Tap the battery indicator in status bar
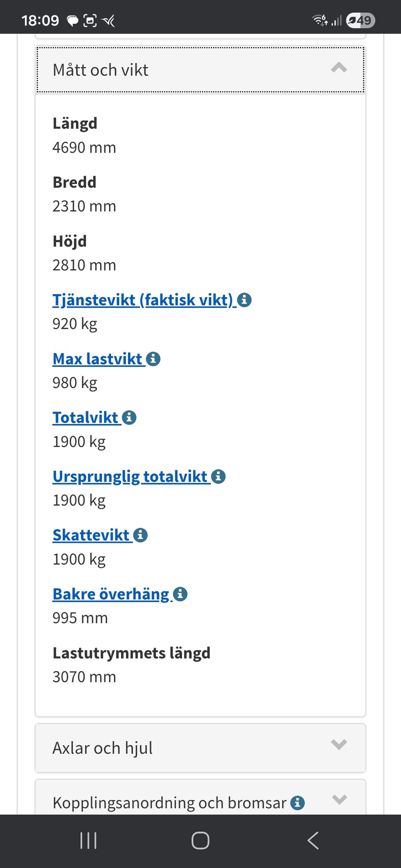This screenshot has width=401, height=868. pos(360,20)
